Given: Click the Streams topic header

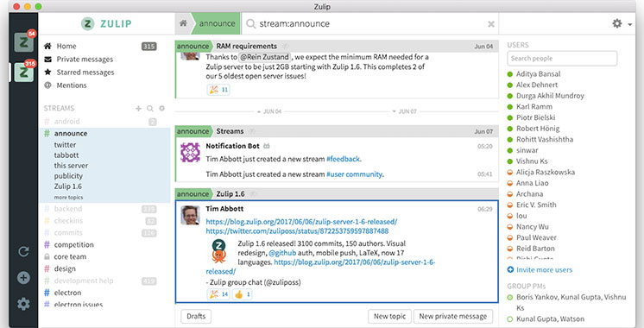Looking at the screenshot, I should click(x=230, y=131).
